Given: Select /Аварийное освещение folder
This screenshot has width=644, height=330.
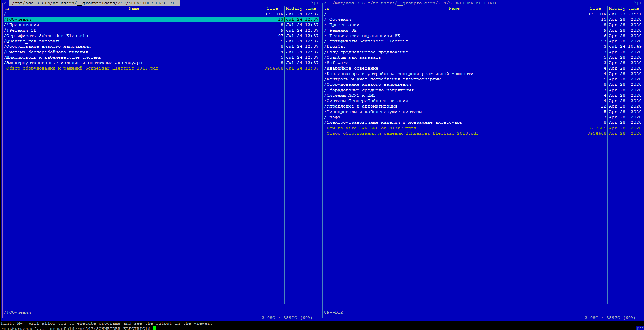Looking at the screenshot, I should click(483, 68).
